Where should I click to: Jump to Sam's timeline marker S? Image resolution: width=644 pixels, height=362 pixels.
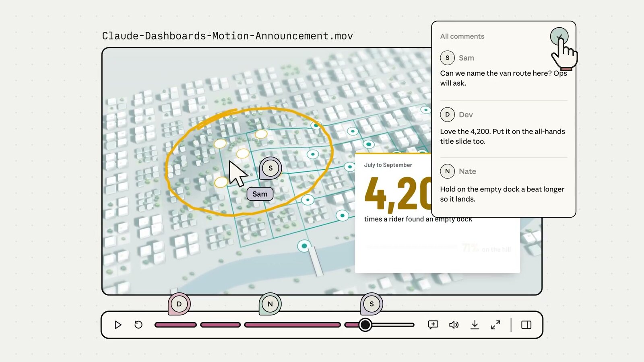pyautogui.click(x=372, y=304)
